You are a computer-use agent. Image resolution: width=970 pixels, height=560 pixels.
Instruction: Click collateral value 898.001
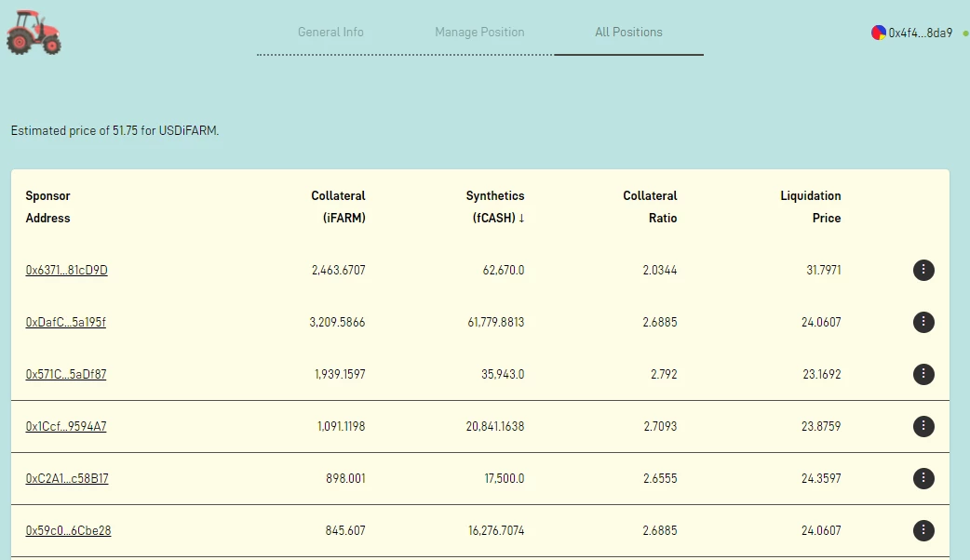pos(345,478)
